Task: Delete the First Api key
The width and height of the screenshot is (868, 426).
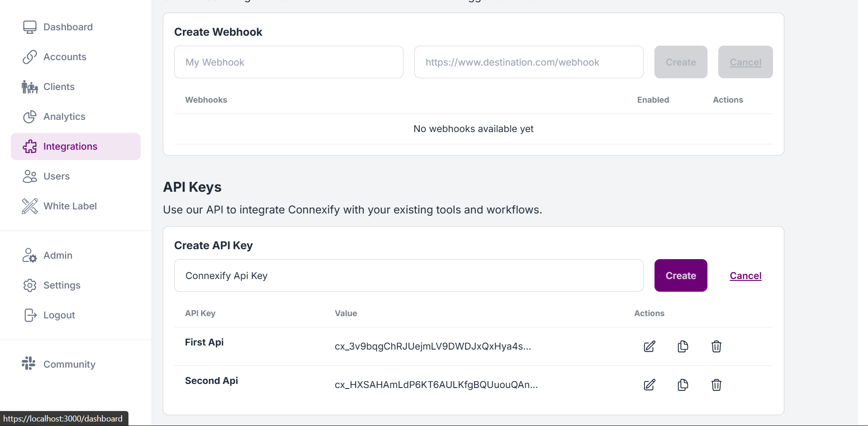Action: [716, 346]
